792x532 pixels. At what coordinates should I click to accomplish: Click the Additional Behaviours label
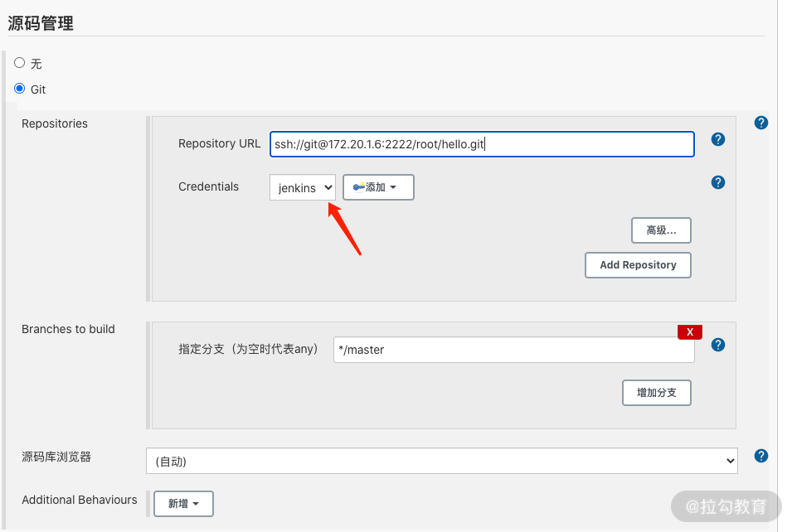(x=80, y=500)
